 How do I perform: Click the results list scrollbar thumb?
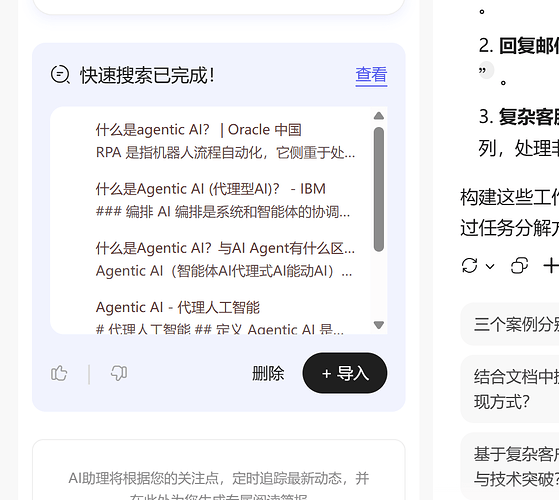379,189
